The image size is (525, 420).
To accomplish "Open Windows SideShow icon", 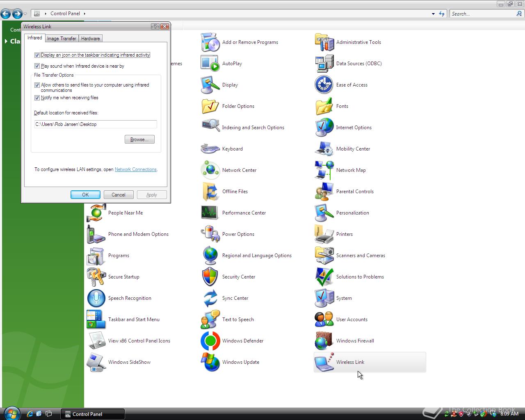I will coord(96,362).
